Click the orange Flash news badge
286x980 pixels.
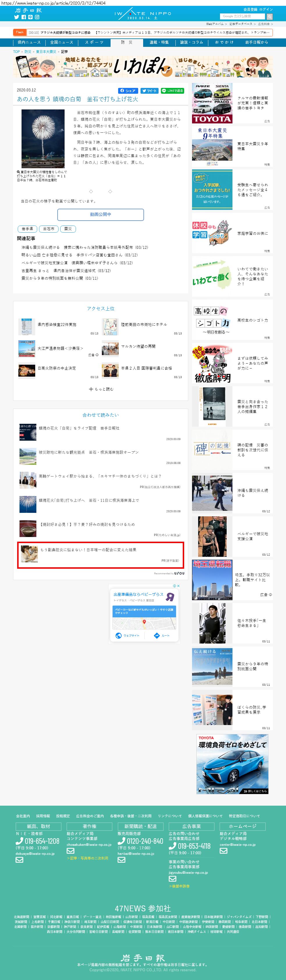point(20,32)
